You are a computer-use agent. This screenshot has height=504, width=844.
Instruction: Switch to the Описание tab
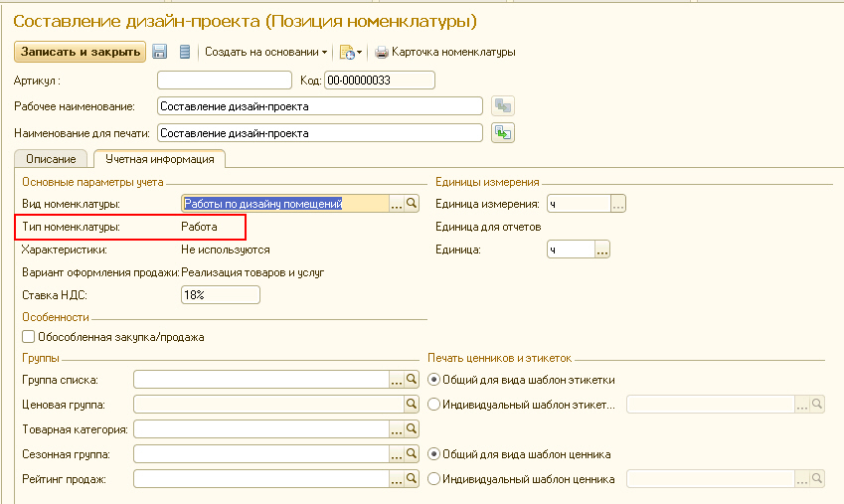point(52,159)
